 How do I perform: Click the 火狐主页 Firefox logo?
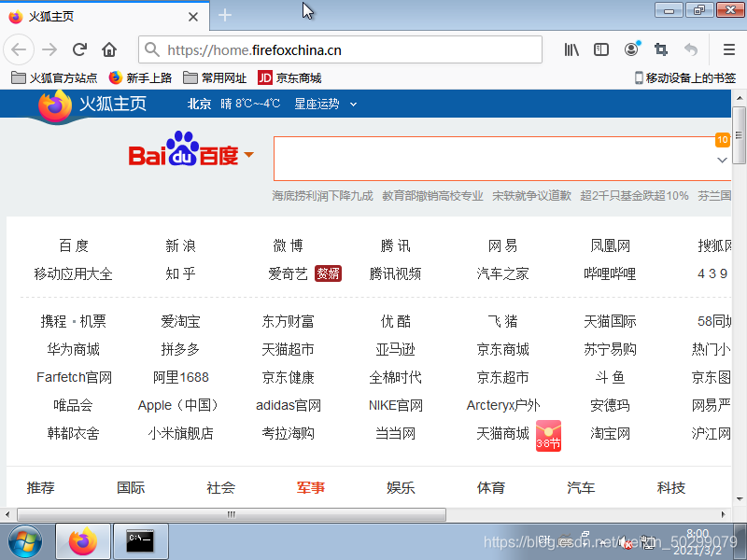click(92, 105)
